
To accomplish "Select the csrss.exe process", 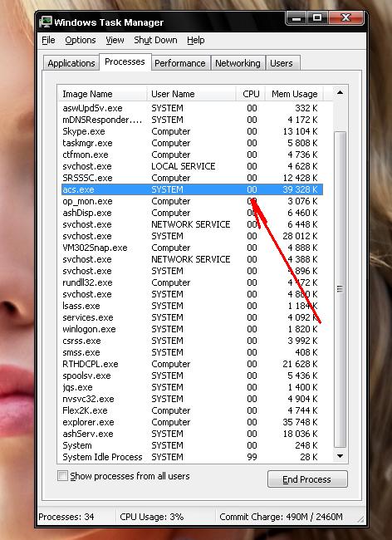I will [x=190, y=341].
